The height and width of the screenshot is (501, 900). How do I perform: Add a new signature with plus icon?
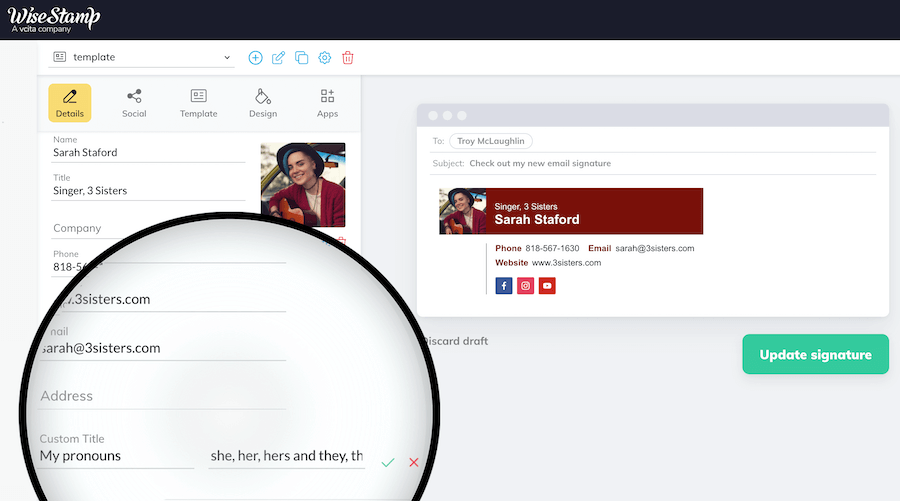tap(255, 57)
